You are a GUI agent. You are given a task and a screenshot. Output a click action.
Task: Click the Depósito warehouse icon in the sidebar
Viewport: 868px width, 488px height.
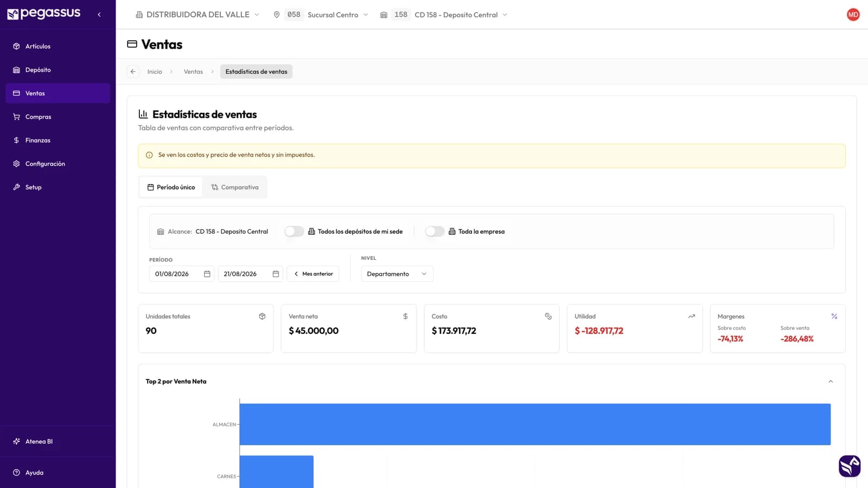16,70
